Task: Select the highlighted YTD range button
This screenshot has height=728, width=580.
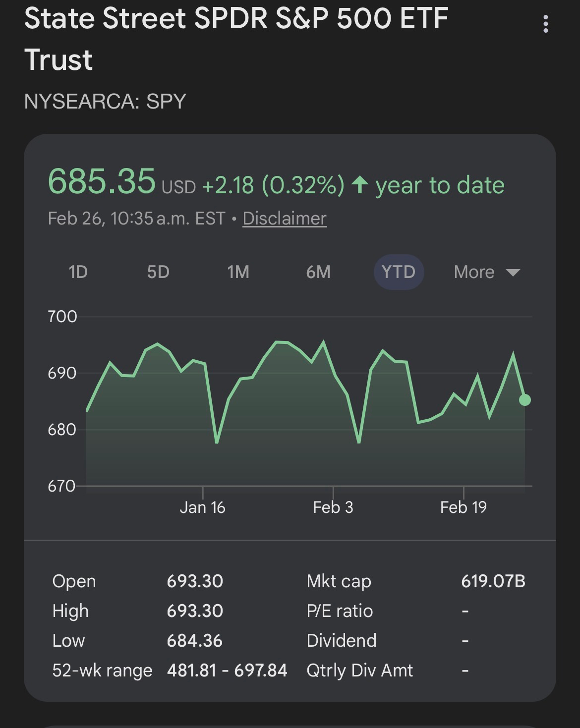Action: point(399,272)
